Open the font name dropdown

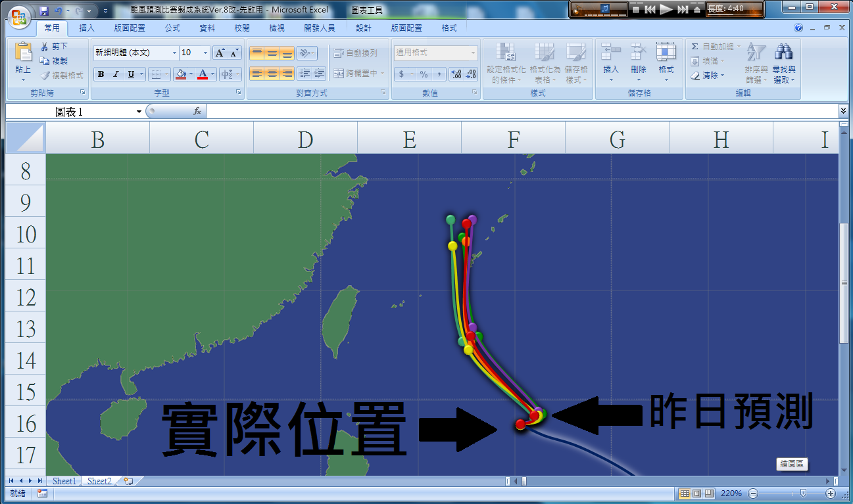pyautogui.click(x=174, y=53)
